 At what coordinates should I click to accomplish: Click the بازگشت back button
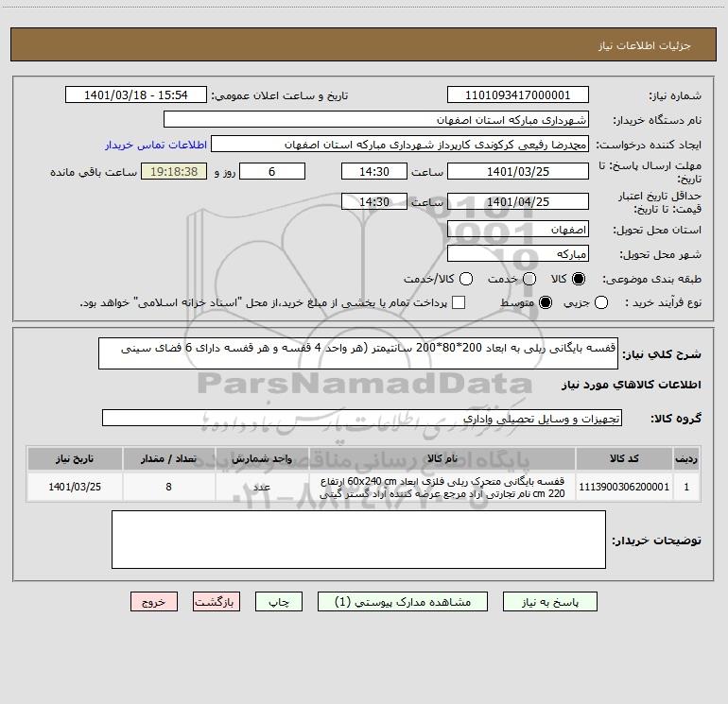[x=217, y=601]
